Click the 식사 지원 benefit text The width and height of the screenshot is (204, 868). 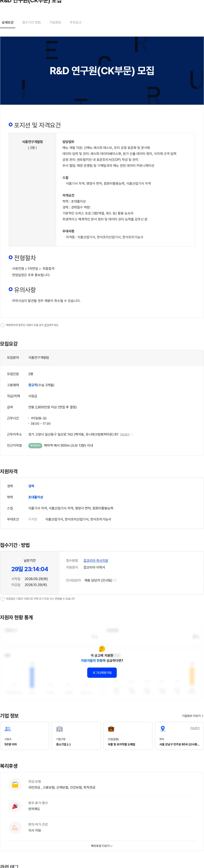pyautogui.click(x=35, y=830)
